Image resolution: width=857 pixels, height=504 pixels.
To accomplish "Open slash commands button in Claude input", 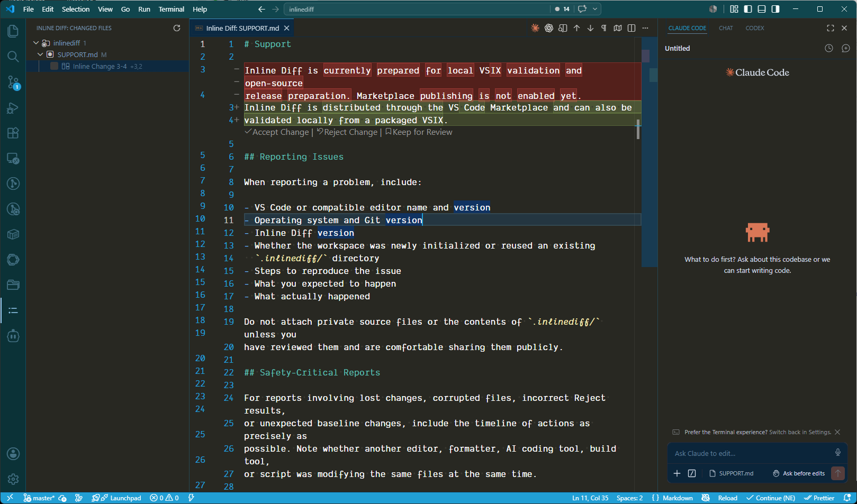I will point(692,473).
